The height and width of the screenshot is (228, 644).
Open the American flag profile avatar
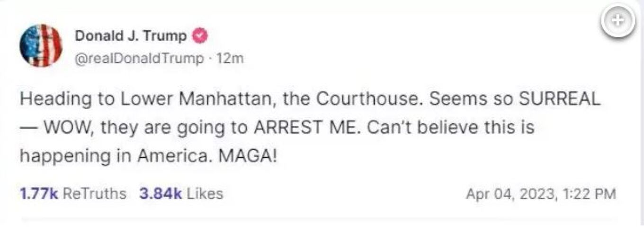click(x=41, y=45)
